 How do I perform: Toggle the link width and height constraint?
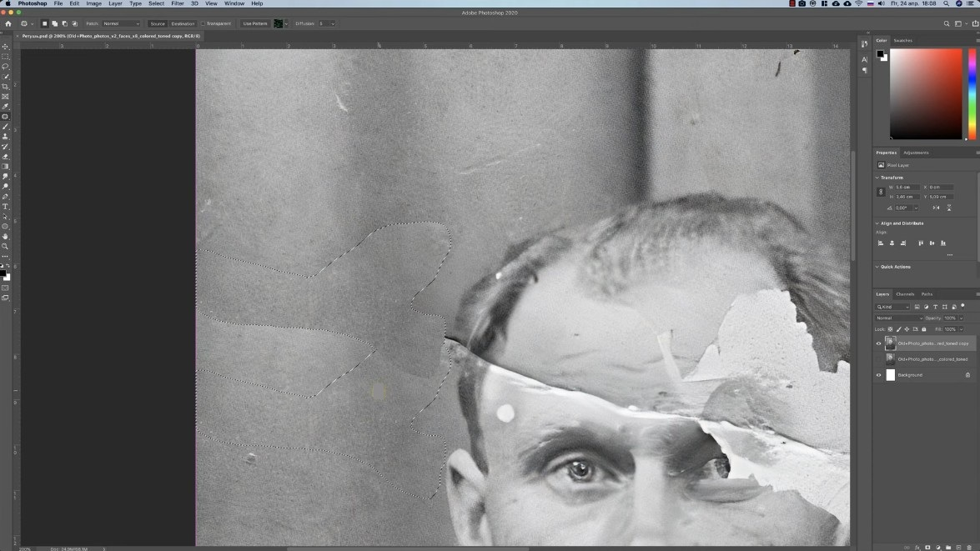click(881, 192)
